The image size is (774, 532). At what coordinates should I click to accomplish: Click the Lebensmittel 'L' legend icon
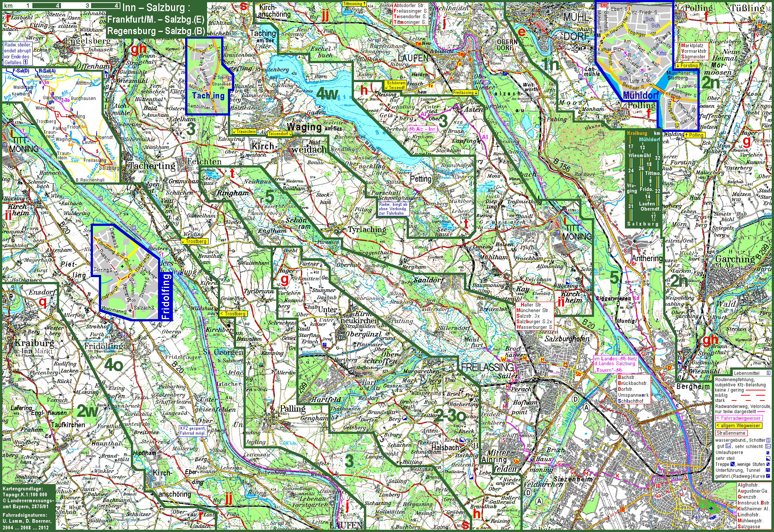coord(768,373)
